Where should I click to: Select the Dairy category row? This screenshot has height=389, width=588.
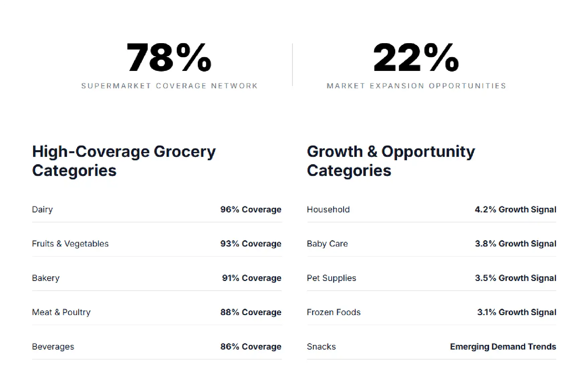[157, 209]
